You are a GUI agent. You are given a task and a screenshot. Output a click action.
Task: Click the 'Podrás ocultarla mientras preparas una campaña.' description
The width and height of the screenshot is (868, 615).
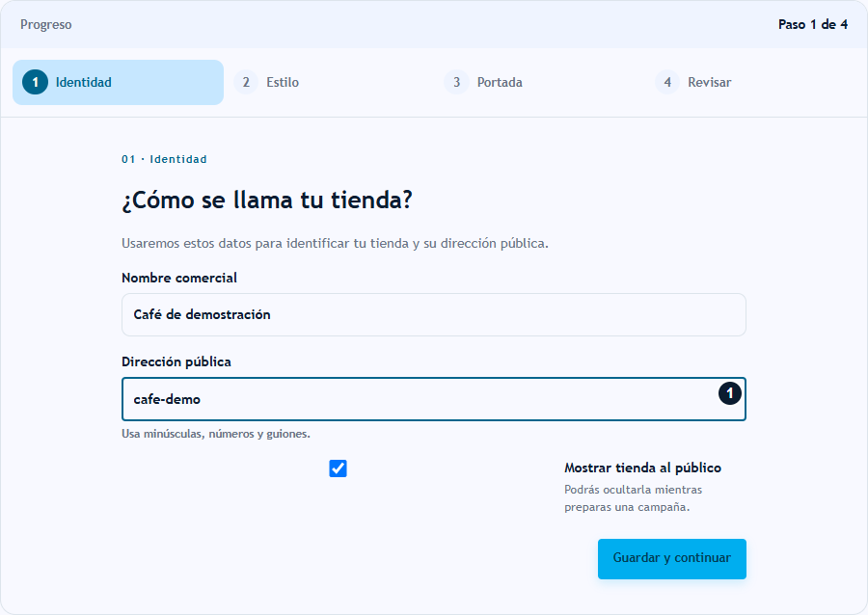[x=634, y=498]
